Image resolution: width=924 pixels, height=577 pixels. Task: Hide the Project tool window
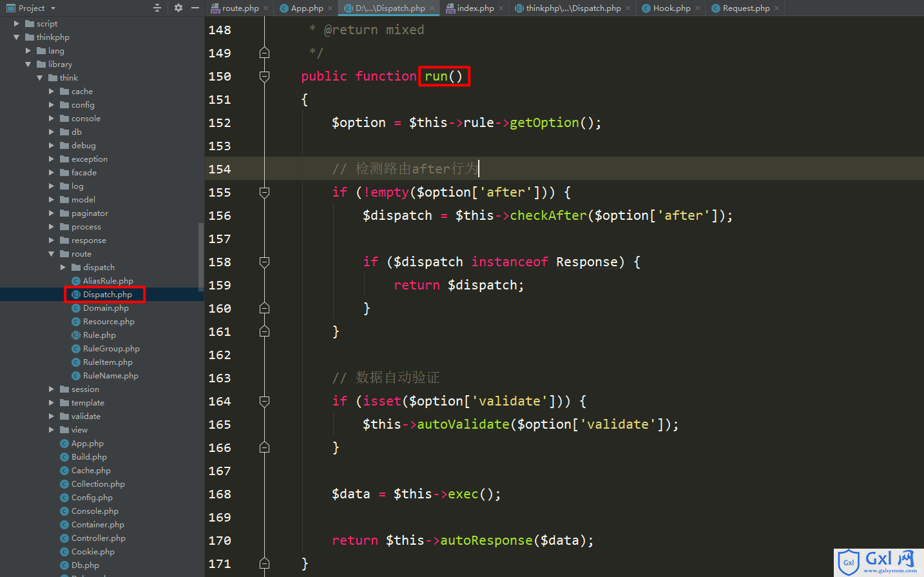tap(195, 8)
